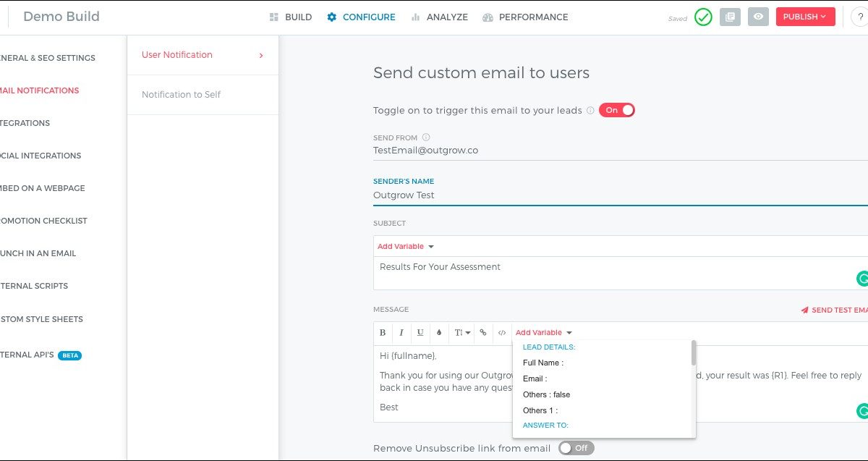Image resolution: width=868 pixels, height=461 pixels.
Task: Switch to code view in message editor
Action: pyautogui.click(x=502, y=333)
